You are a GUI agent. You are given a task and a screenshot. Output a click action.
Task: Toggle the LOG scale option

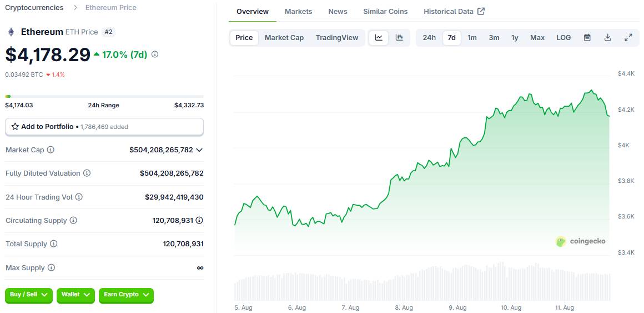[x=563, y=38]
